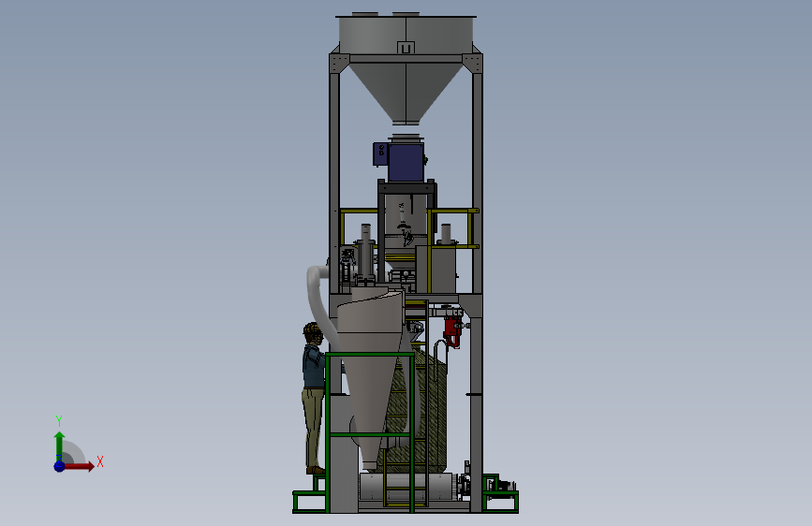Select the blue box unit under the hopper

pyautogui.click(x=406, y=162)
